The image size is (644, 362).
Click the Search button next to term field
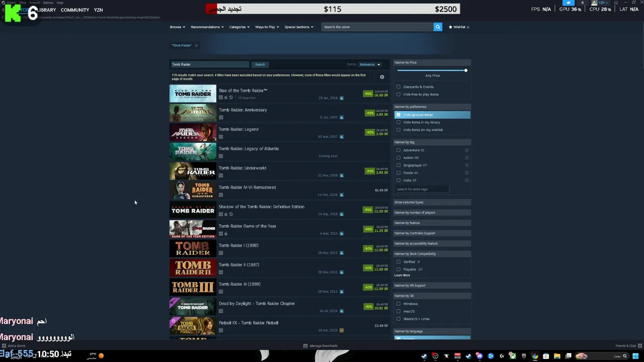coord(260,64)
